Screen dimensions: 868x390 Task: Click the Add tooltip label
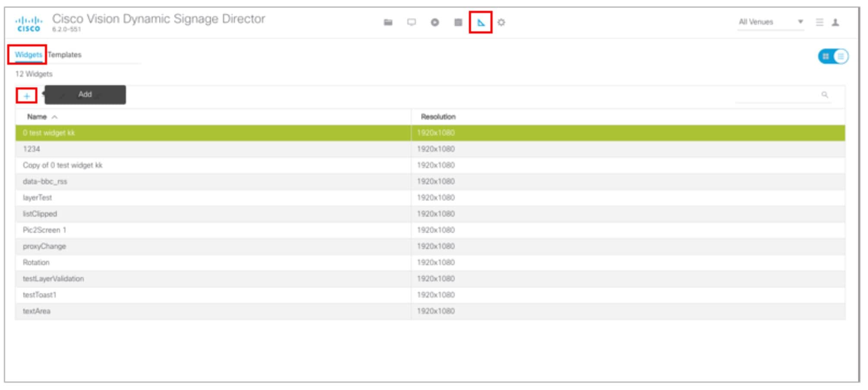85,94
